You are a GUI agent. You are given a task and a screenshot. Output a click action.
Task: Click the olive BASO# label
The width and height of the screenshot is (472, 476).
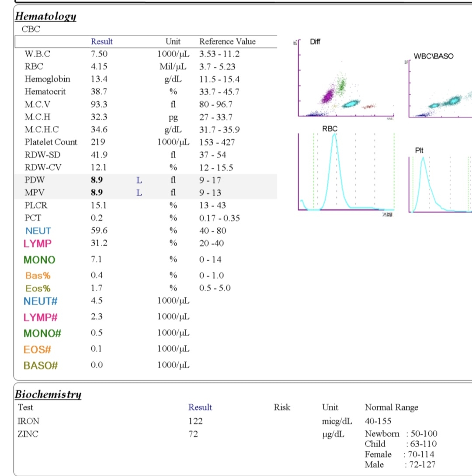point(41,366)
